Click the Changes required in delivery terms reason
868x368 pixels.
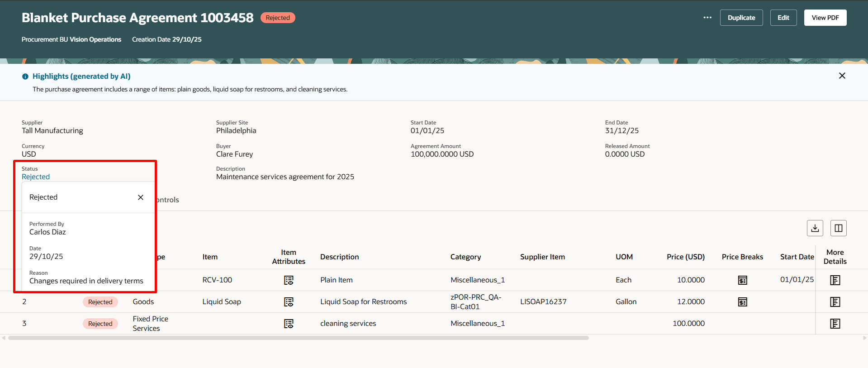tap(86, 281)
